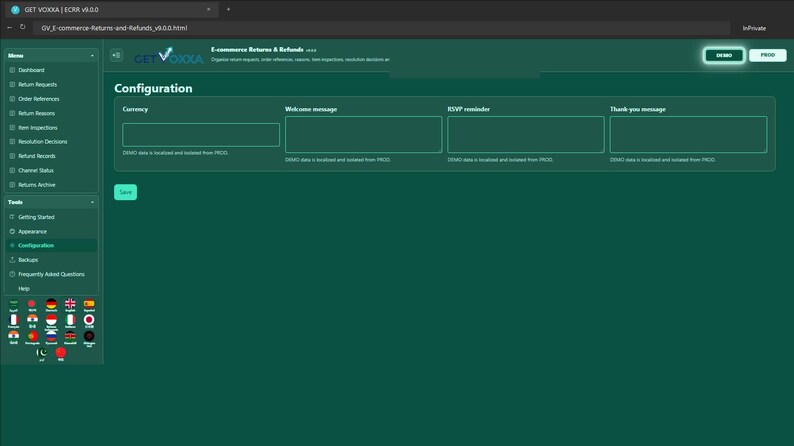Focus the Currency input field

(201, 135)
